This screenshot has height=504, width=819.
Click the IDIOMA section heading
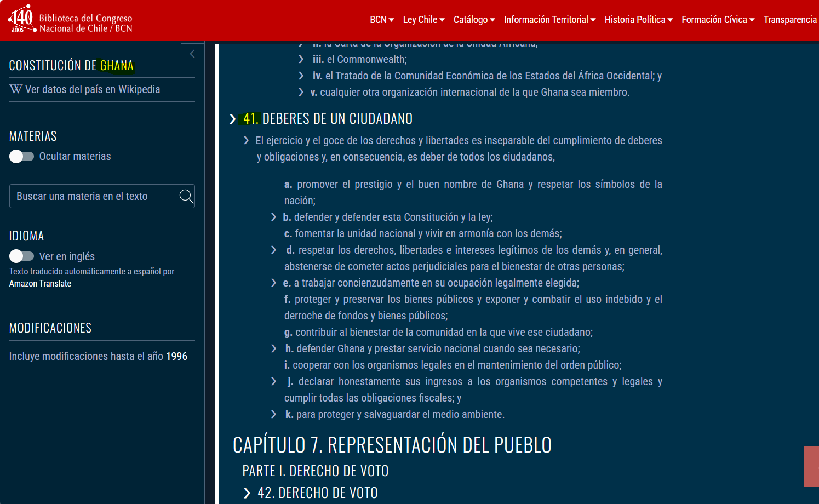click(26, 236)
